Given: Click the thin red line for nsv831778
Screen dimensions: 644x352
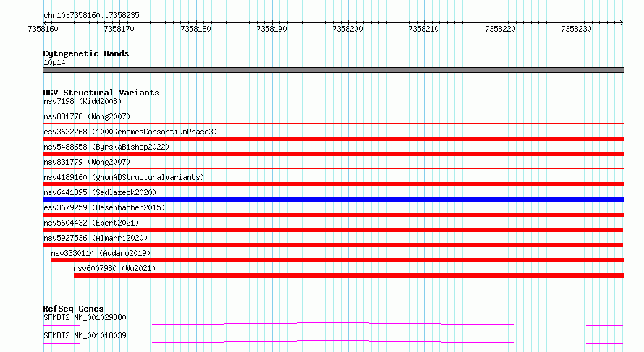Looking at the screenshot, I should (333, 123).
